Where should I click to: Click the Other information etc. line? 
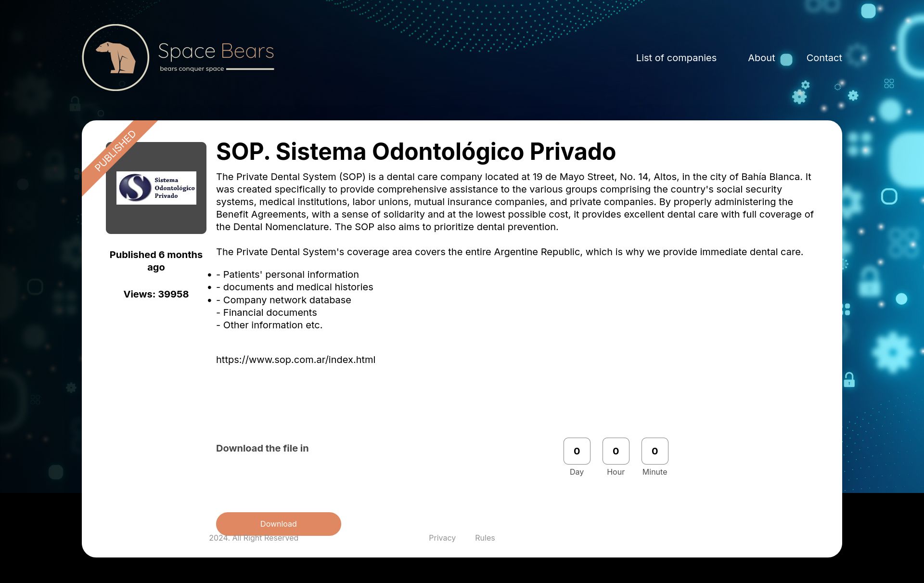click(x=269, y=325)
